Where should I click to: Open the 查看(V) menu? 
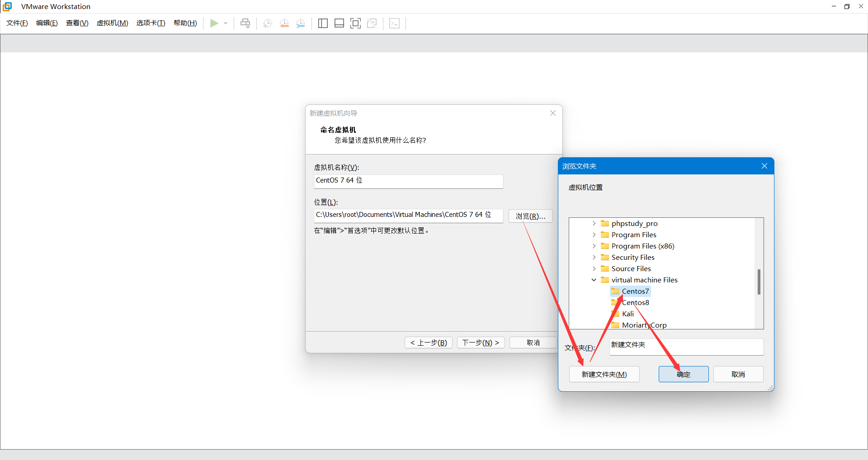tap(77, 23)
